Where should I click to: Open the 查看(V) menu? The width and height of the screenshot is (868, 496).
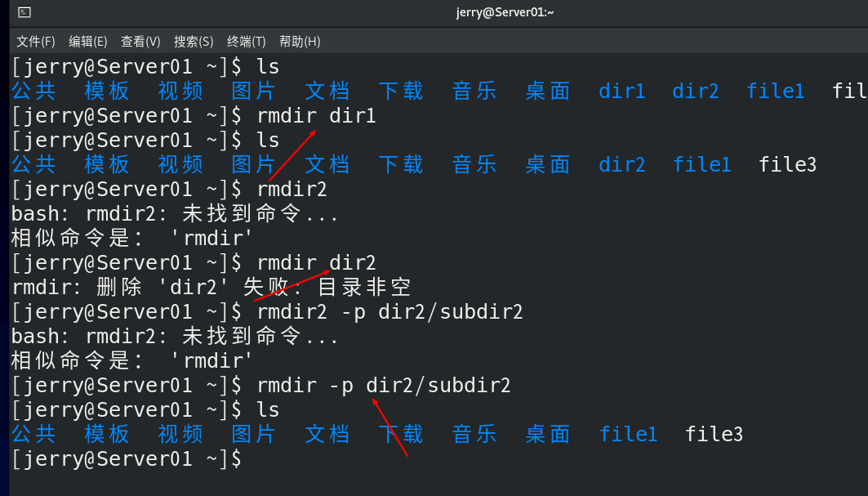(140, 42)
